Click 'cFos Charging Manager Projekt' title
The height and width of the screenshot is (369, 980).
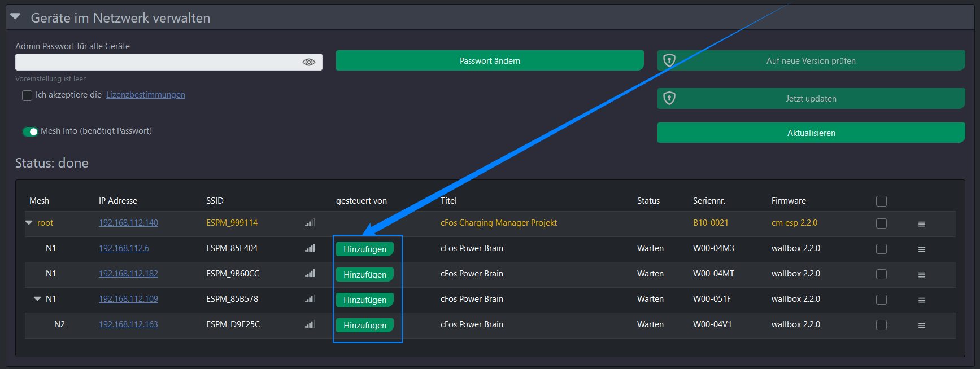click(499, 223)
